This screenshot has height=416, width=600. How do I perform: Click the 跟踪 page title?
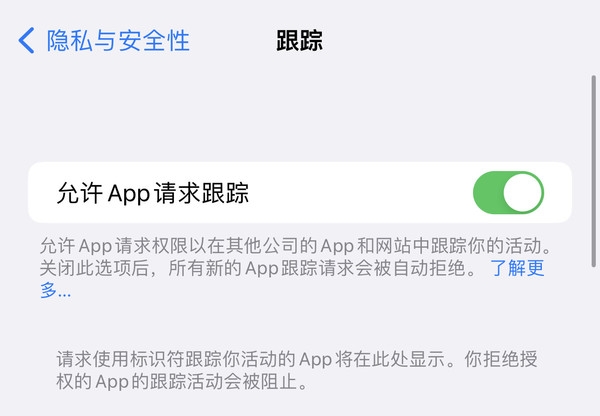coord(300,40)
